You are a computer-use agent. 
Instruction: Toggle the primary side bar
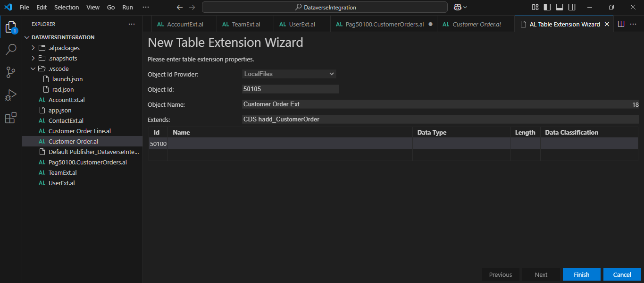click(x=547, y=7)
